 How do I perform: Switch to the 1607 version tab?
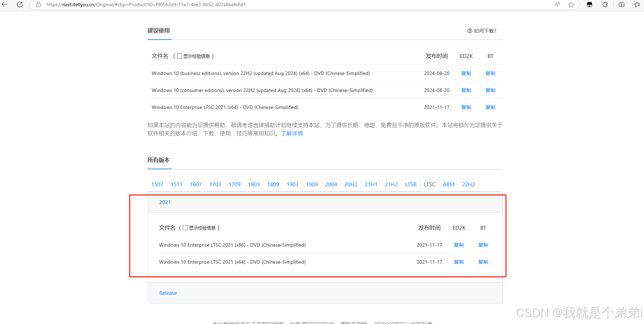coord(196,184)
